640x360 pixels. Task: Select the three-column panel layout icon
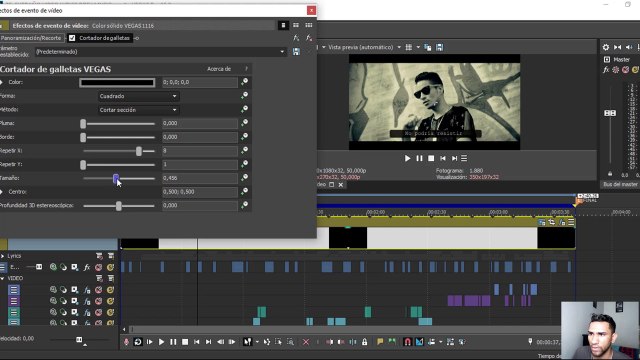pos(309,25)
